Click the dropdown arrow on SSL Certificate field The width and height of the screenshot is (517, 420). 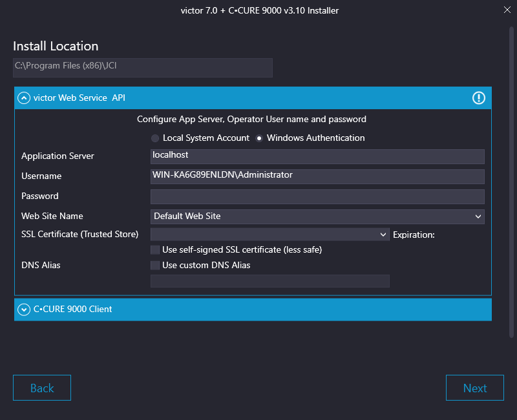click(382, 234)
